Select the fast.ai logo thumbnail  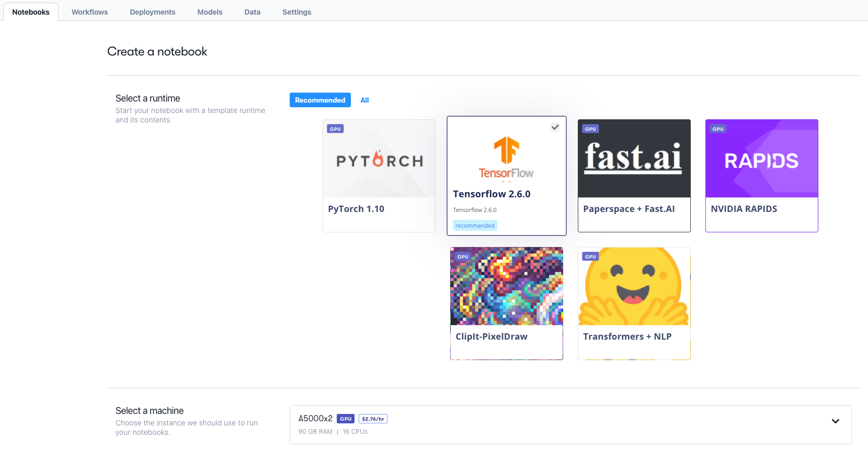[634, 159]
